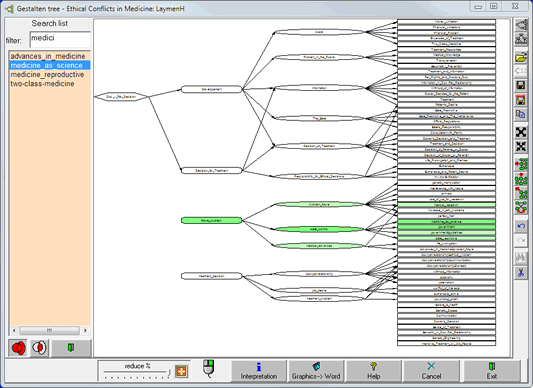
Task: Save using the black floppy disk icon
Action: click(x=520, y=85)
